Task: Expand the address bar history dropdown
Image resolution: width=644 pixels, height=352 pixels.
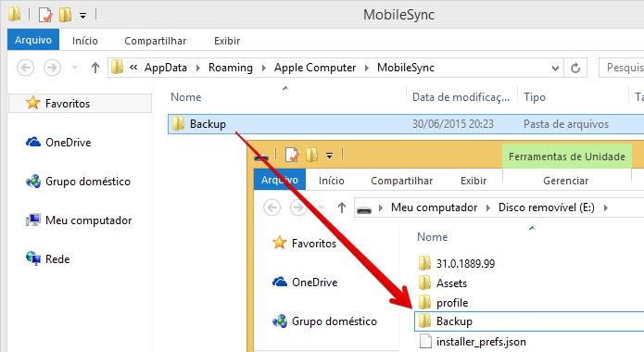Action: pyautogui.click(x=555, y=69)
